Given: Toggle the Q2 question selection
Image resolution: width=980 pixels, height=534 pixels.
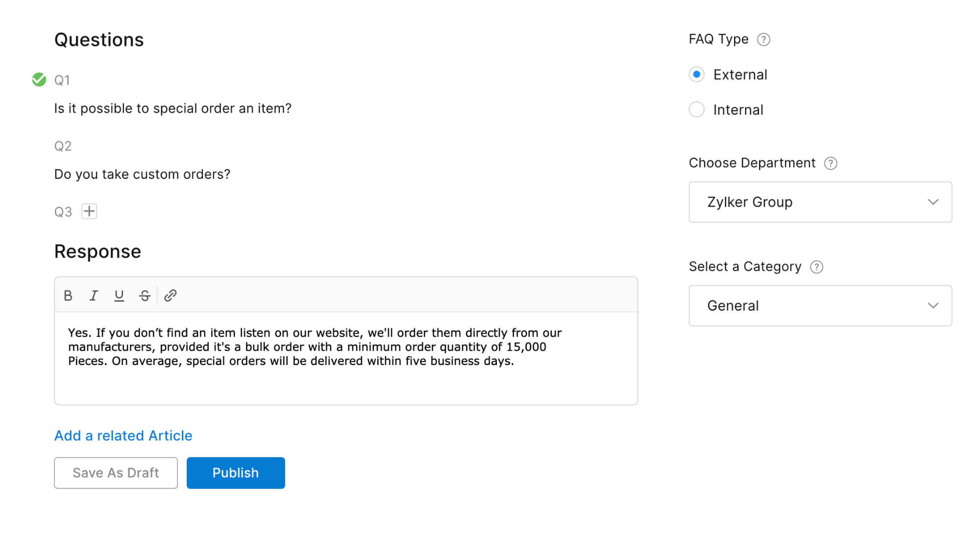Looking at the screenshot, I should 40,146.
